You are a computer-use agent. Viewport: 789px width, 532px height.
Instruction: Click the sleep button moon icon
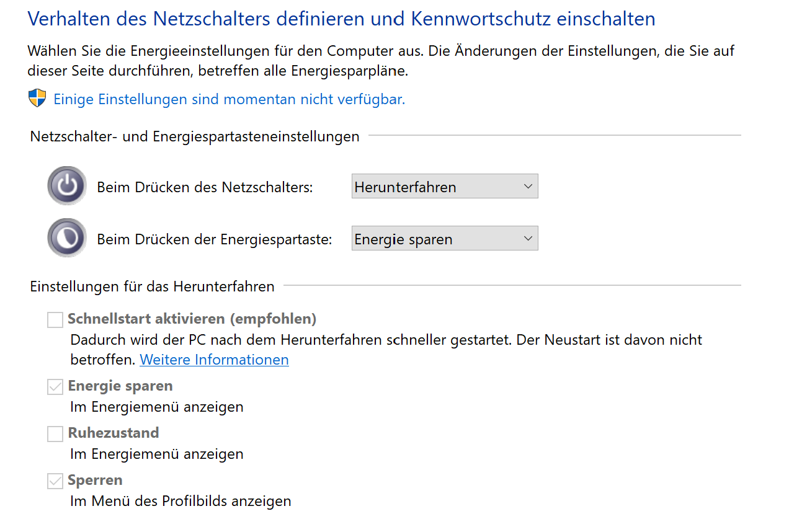[x=67, y=238]
